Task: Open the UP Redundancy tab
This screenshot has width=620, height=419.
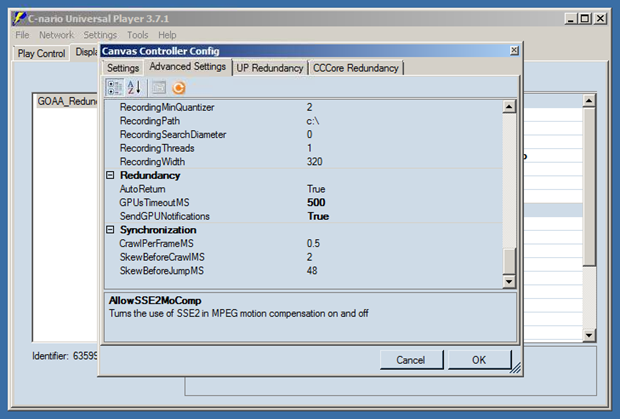Action: pos(270,68)
